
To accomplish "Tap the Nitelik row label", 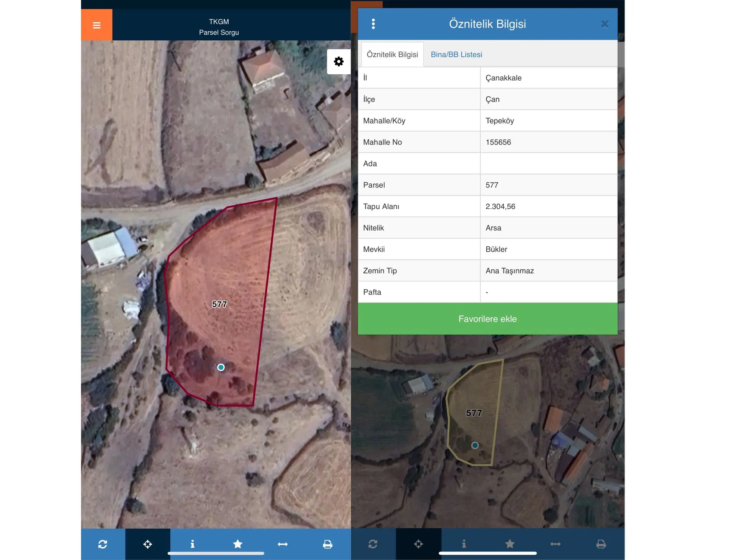I will coord(373,228).
